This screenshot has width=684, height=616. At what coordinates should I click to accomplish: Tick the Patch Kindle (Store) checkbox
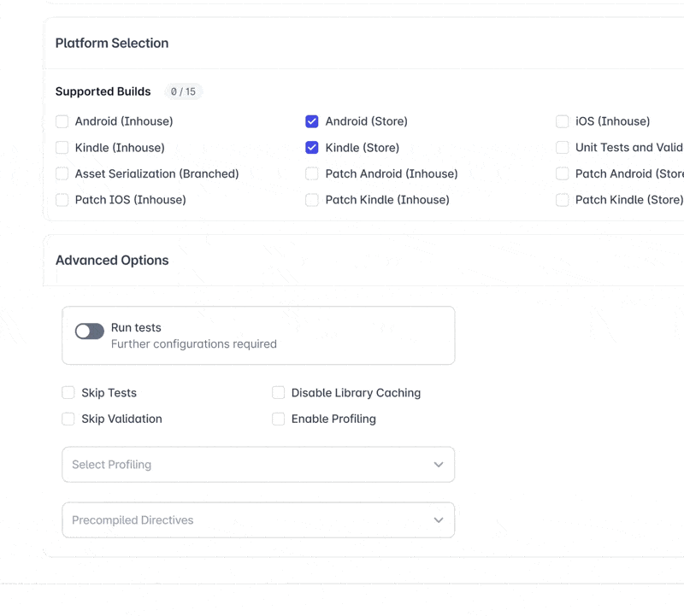tap(563, 200)
